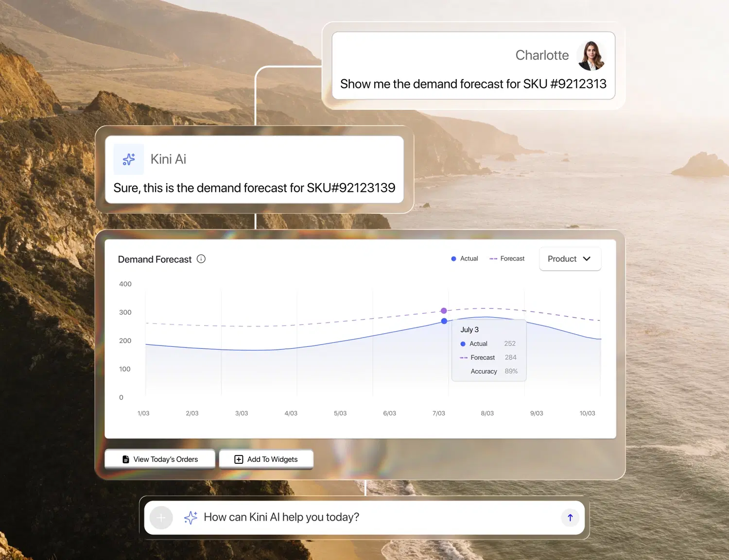Viewport: 729px width, 560px height.
Task: Click the purple forecast data point on chart
Action: (444, 311)
